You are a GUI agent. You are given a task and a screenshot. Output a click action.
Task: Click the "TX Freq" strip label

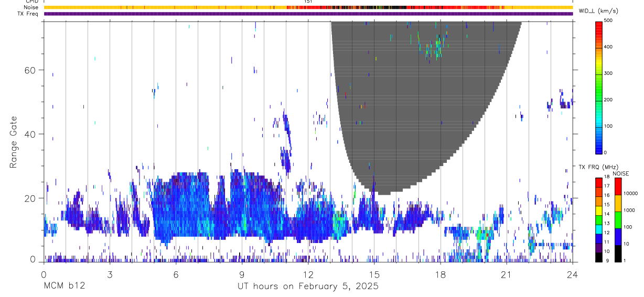point(29,14)
